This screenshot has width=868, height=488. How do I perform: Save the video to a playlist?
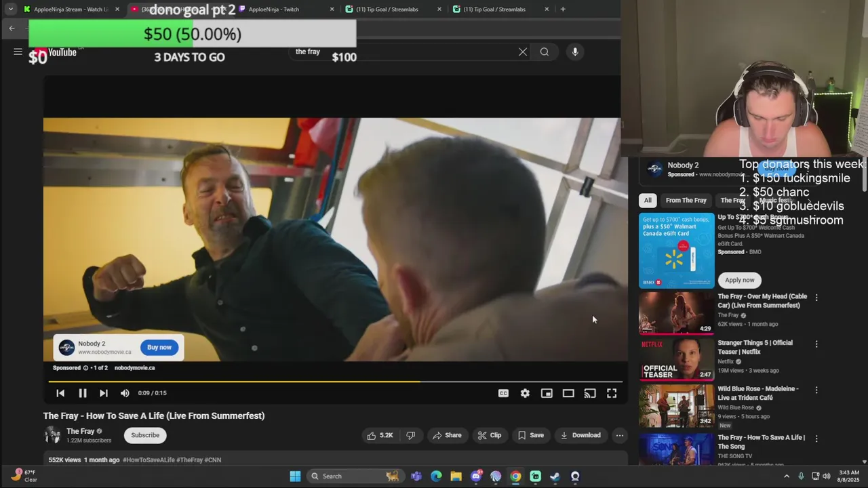tap(531, 435)
